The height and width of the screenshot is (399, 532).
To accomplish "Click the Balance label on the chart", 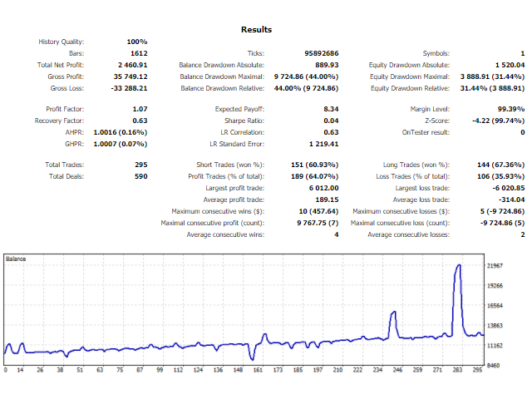I will coord(17,259).
